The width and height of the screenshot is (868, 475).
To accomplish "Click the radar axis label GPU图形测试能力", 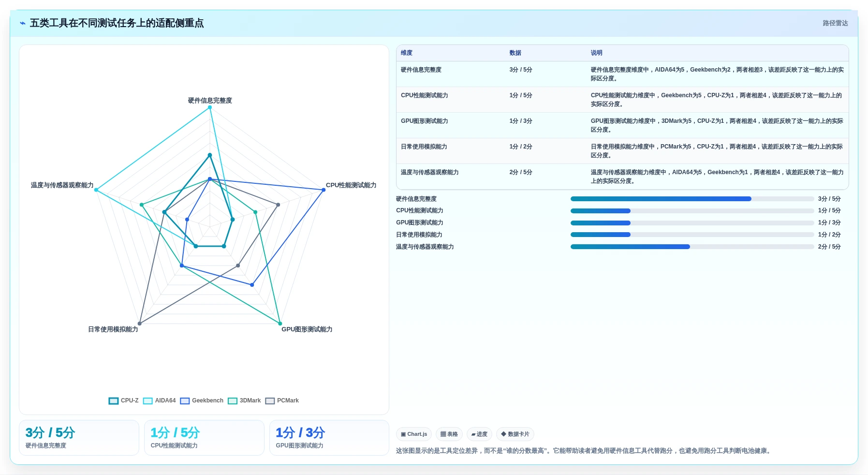I will pos(307,329).
